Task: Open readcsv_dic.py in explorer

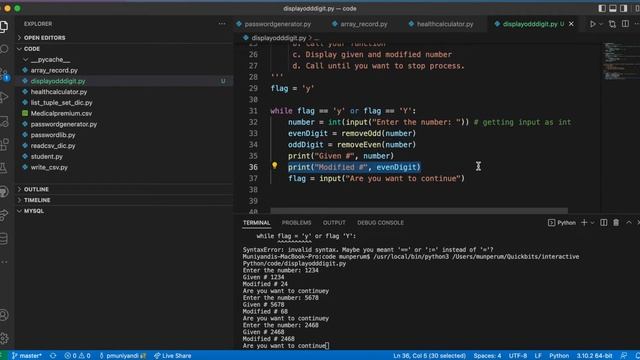Action: (x=53, y=146)
